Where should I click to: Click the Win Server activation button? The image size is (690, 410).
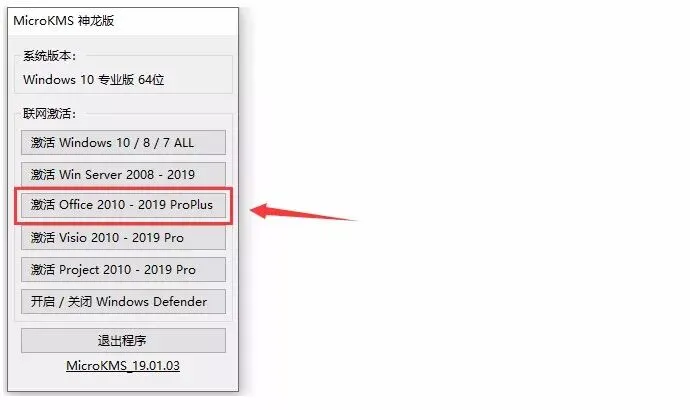tap(123, 174)
